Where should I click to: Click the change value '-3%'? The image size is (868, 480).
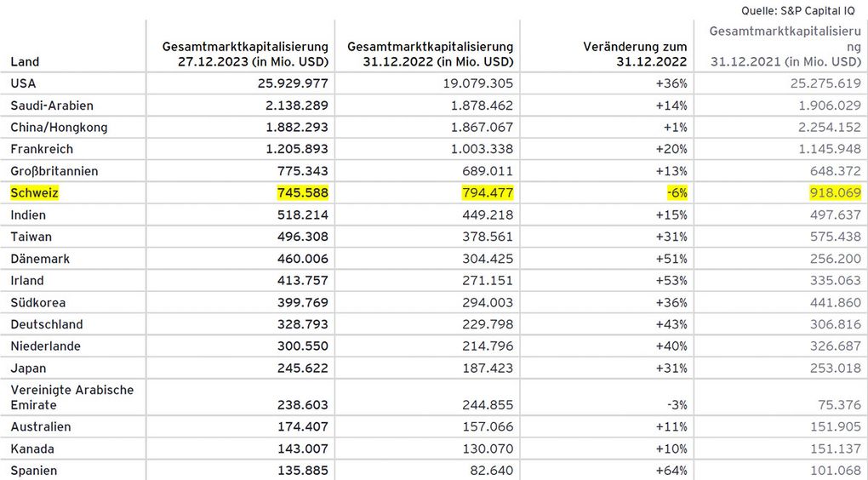coord(677,405)
